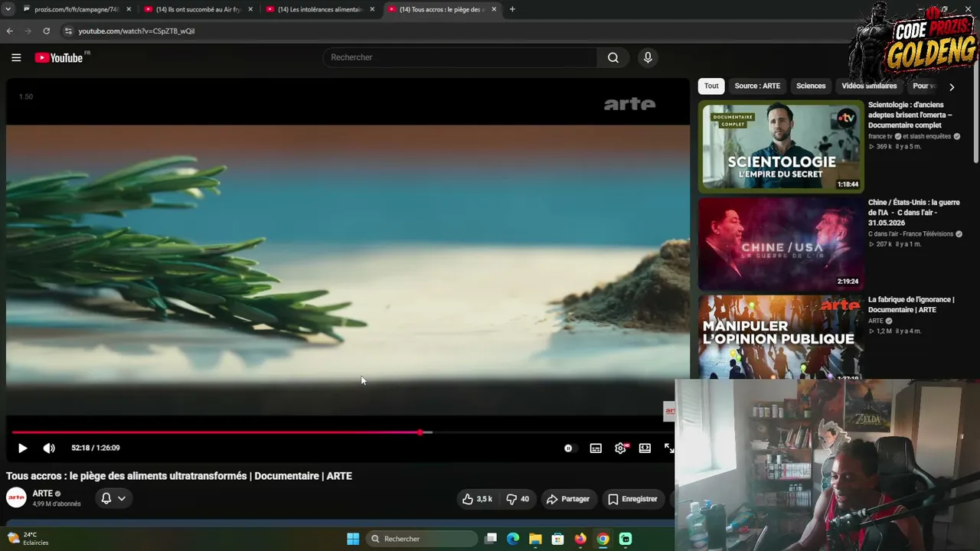
Task: Click the red progress scrubber handle
Action: coord(420,432)
